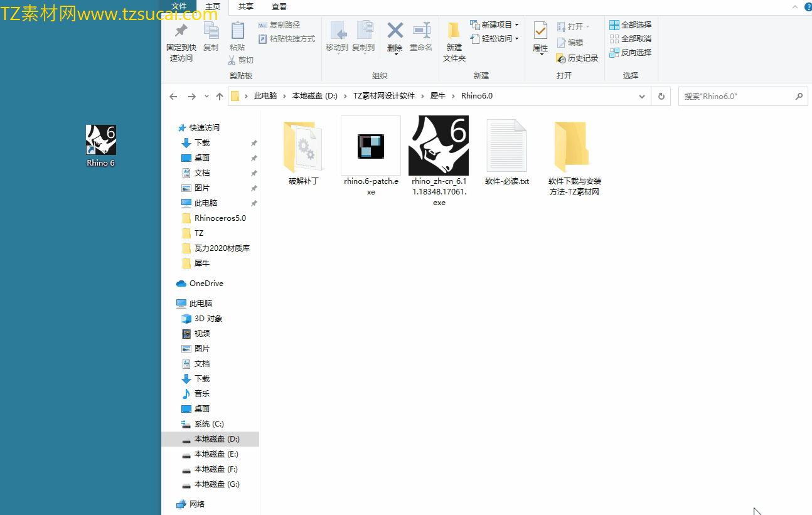Click Paste shortcut in the ribbon
The image size is (812, 515).
286,39
